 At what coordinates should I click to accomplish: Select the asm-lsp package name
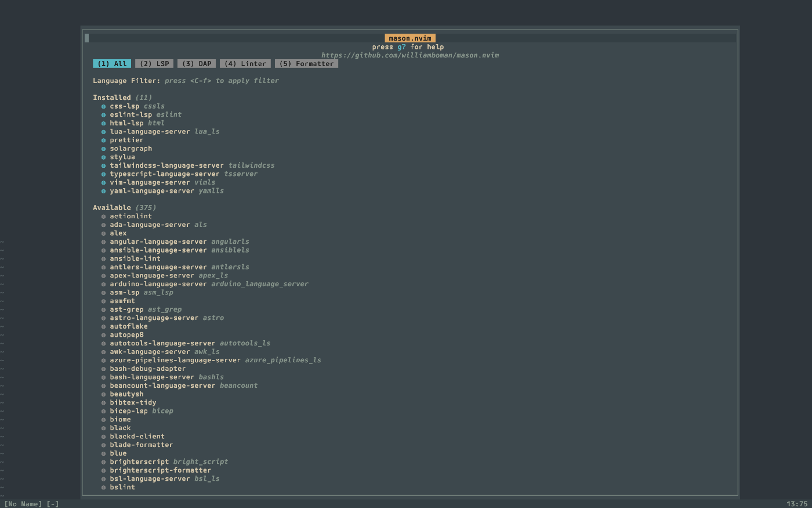click(125, 293)
